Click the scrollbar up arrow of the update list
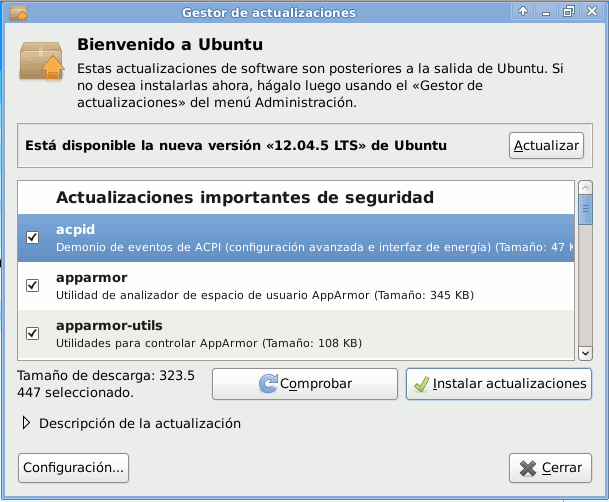This screenshot has width=609, height=502. point(585,188)
